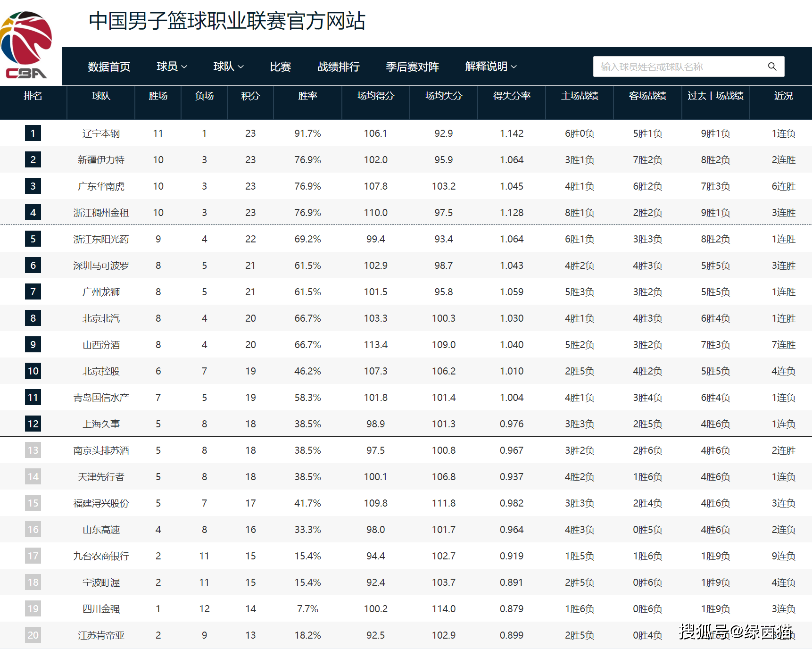Click the CBA logo
Image resolution: width=812 pixels, height=649 pixels.
pos(26,45)
